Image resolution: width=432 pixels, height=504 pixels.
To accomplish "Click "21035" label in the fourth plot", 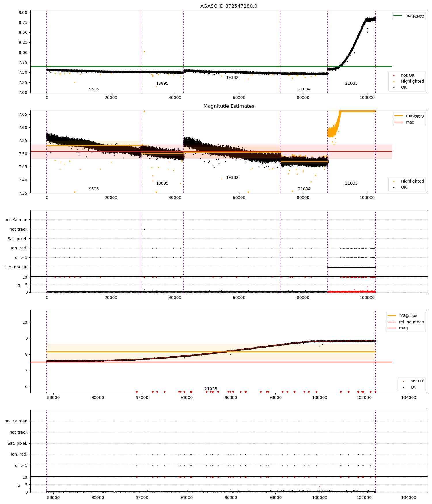I will tap(211, 389).
